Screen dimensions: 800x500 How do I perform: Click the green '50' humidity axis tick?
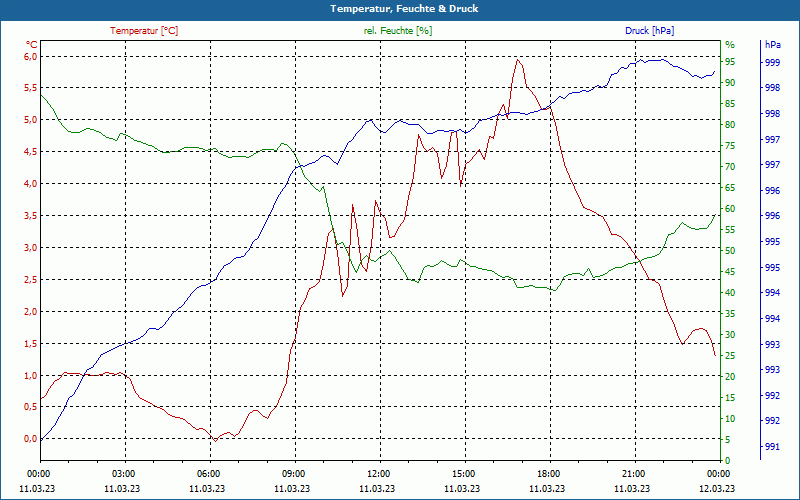click(x=730, y=251)
